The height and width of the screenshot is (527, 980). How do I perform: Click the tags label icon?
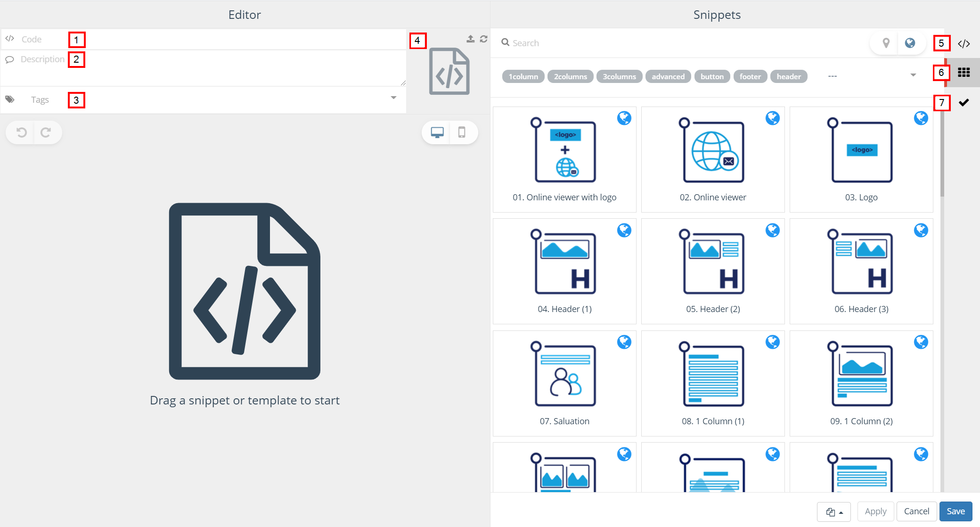coord(10,99)
